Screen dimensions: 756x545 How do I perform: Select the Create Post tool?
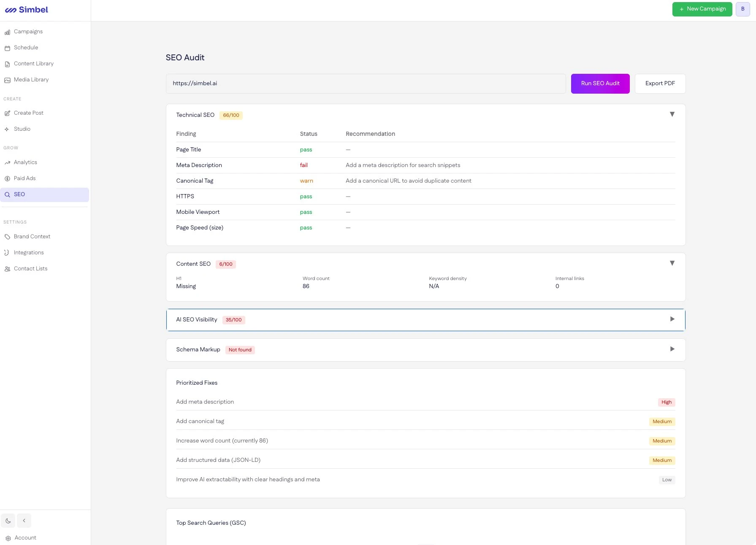pos(28,113)
